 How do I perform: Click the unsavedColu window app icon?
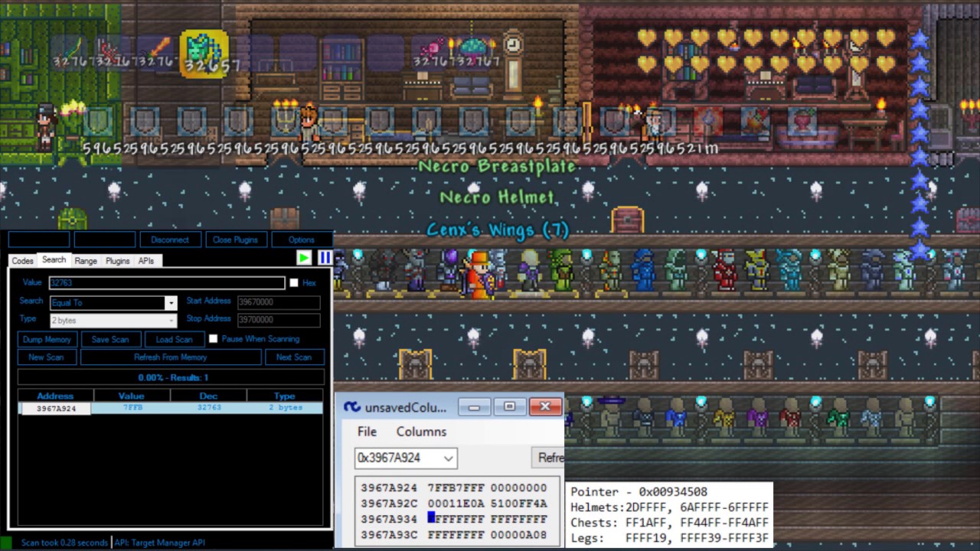tap(352, 407)
